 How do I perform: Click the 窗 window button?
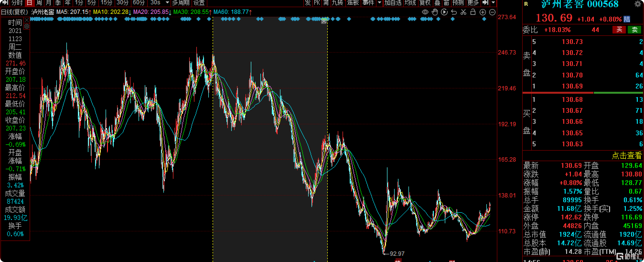click(x=446, y=3)
